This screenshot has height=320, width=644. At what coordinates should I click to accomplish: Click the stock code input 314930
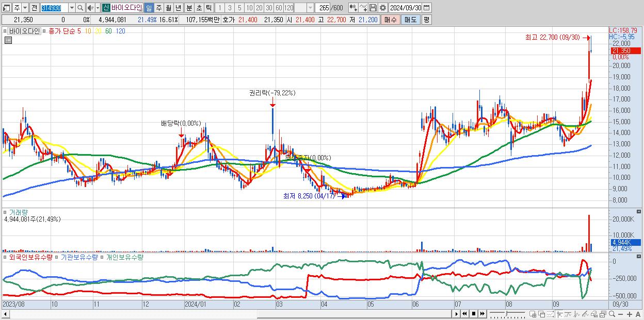(x=55, y=8)
